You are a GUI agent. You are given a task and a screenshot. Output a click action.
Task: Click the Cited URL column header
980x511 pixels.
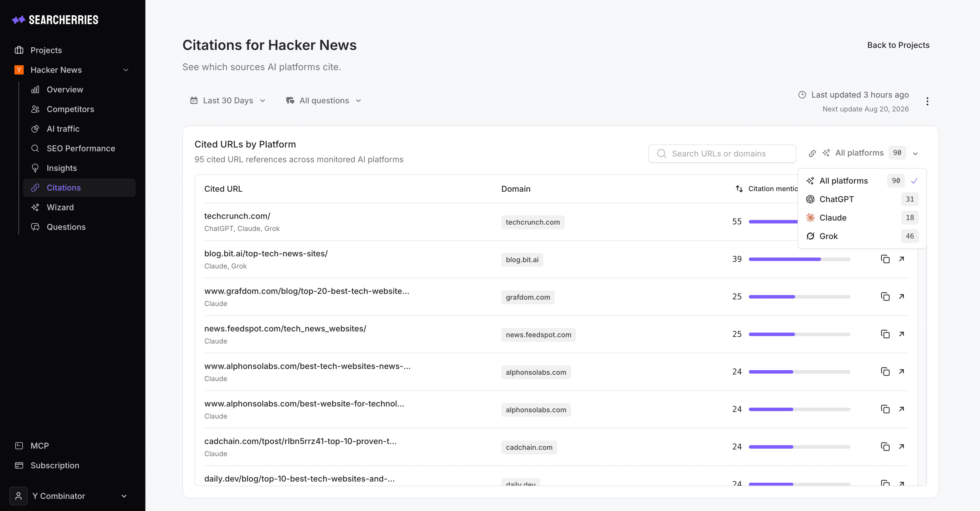click(223, 189)
